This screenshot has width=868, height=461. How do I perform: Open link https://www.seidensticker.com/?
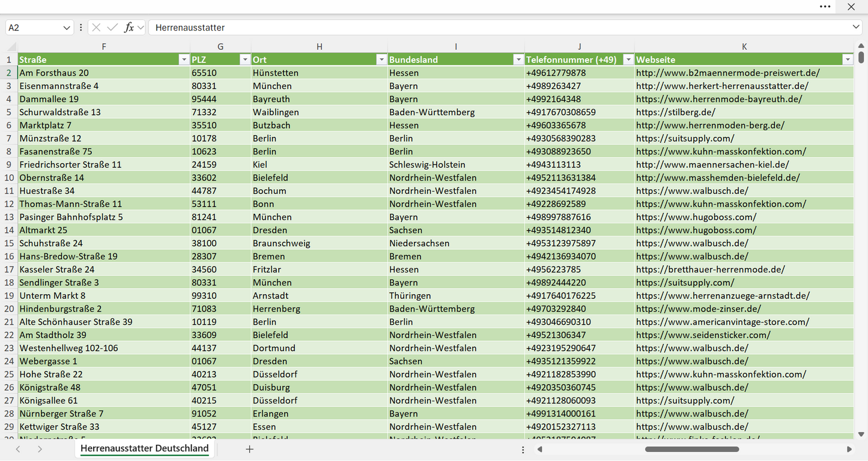point(703,335)
